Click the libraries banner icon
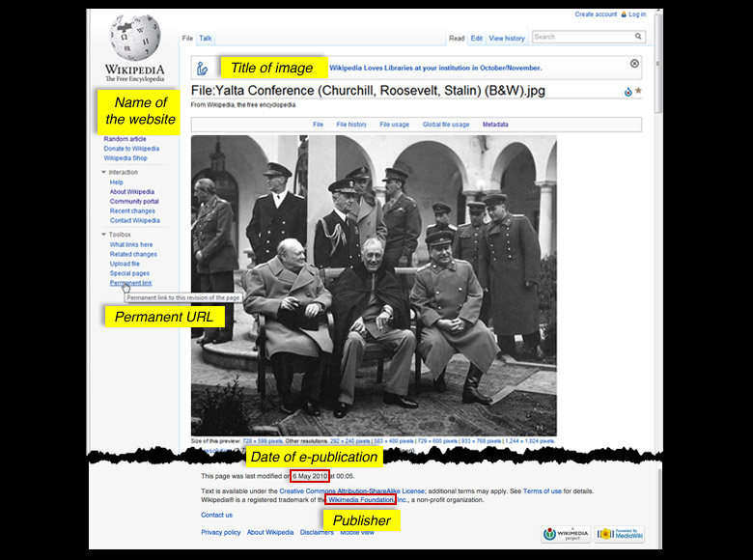Screen dimensions: 753x560 pos(203,69)
